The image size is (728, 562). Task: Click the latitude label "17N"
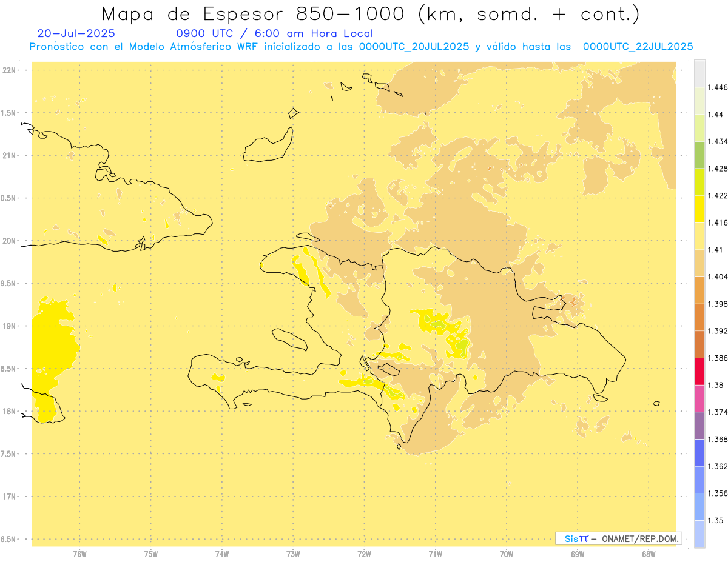(8, 497)
